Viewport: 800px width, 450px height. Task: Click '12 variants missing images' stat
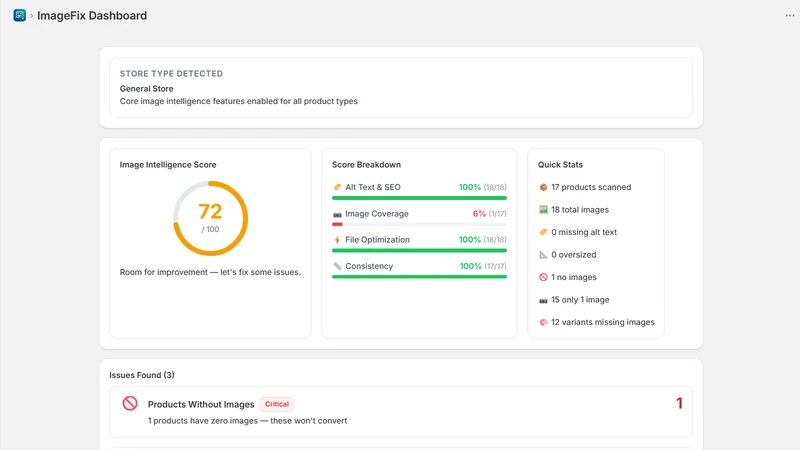pos(603,322)
